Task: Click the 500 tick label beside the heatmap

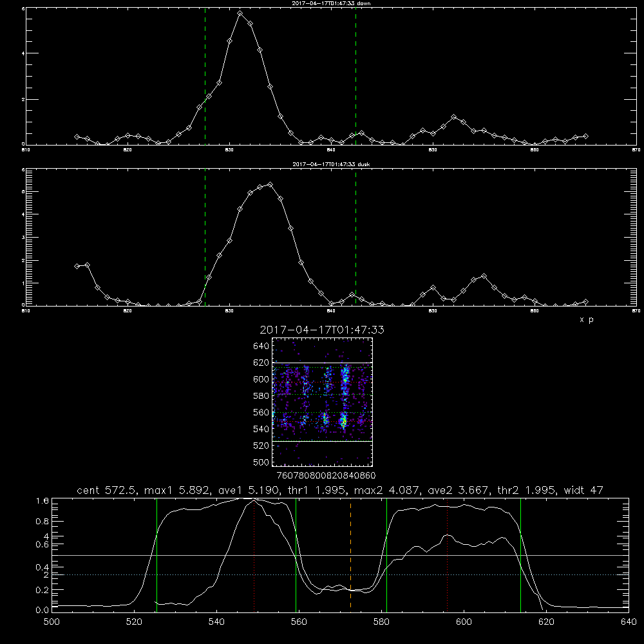Action: coord(261,462)
